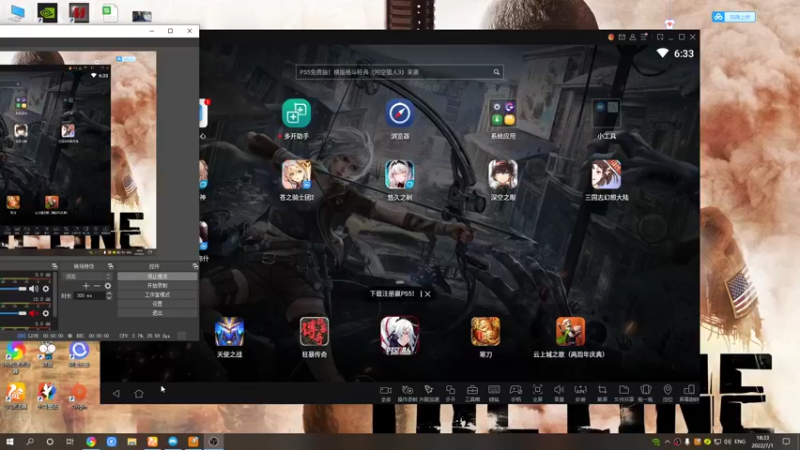Click the emulator fullscreen icon
The height and width of the screenshot is (450, 800).
(537, 390)
